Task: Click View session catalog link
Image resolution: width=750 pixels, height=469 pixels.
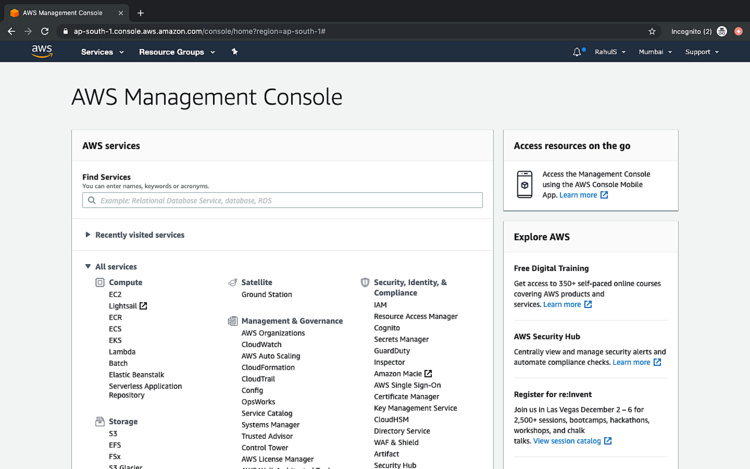Action: (567, 441)
